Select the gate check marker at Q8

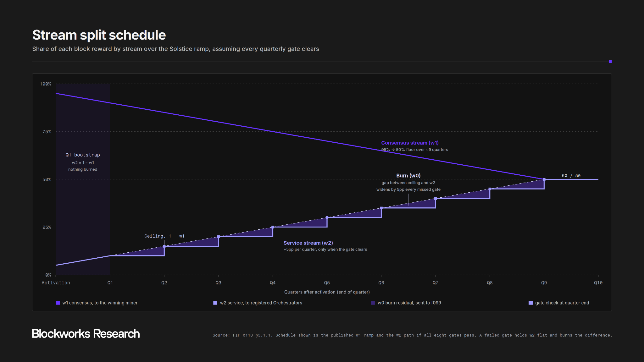coord(490,189)
